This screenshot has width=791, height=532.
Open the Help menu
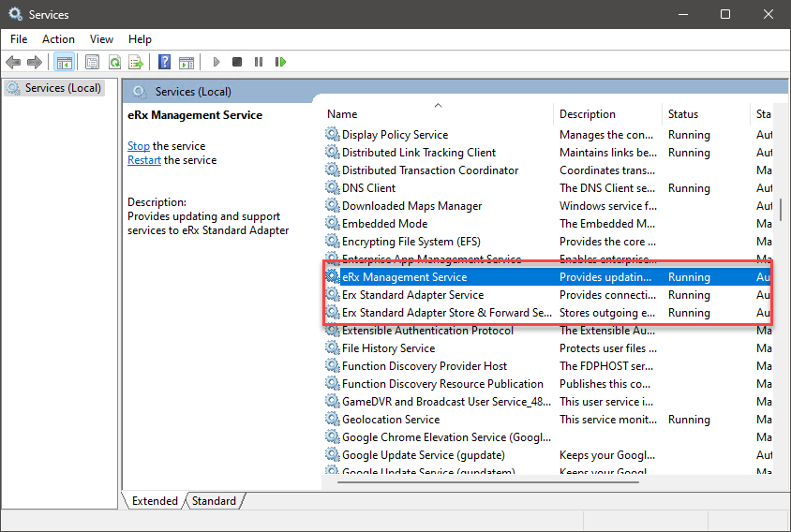140,39
